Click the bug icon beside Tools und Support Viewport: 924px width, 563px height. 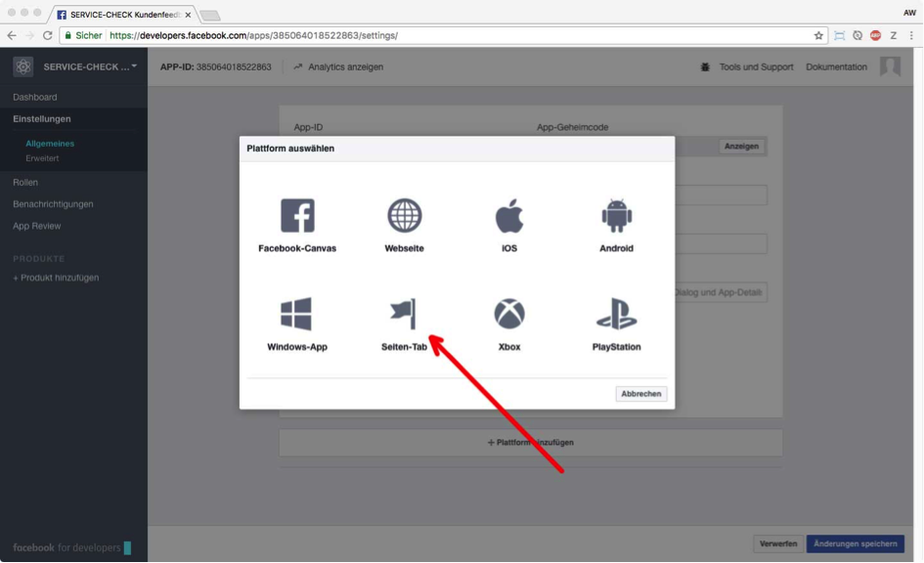(x=705, y=67)
